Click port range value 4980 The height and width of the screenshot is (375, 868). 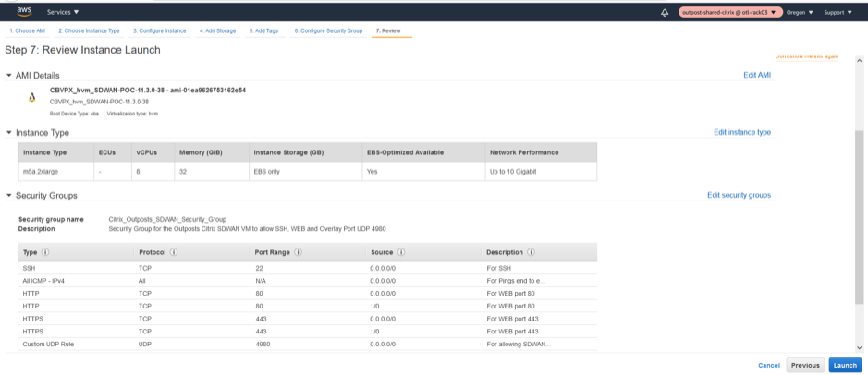[261, 344]
